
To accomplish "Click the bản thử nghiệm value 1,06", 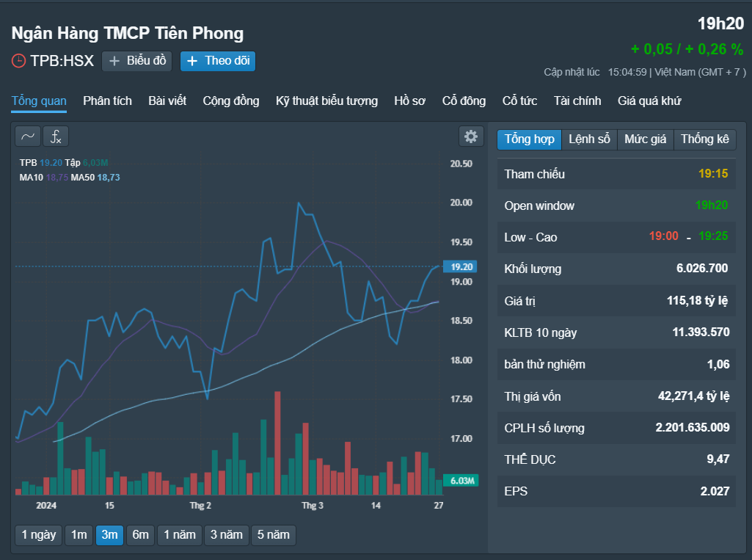I will (x=718, y=364).
